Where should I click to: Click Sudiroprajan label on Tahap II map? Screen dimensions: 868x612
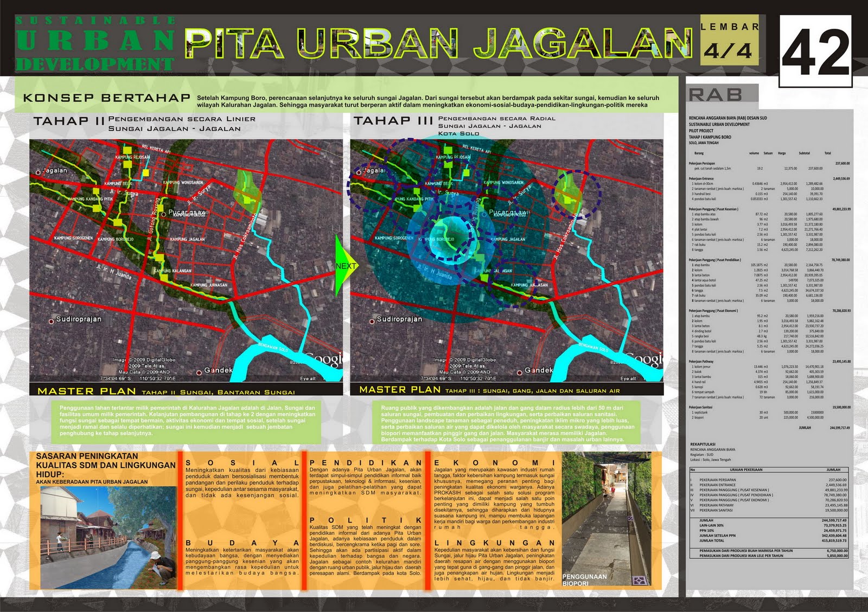point(79,319)
